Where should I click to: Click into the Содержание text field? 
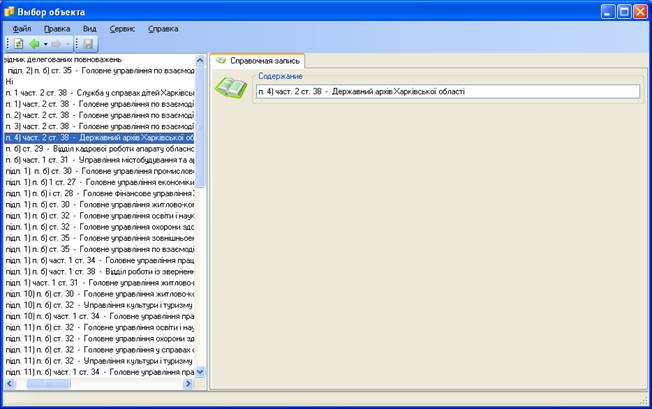coord(446,92)
